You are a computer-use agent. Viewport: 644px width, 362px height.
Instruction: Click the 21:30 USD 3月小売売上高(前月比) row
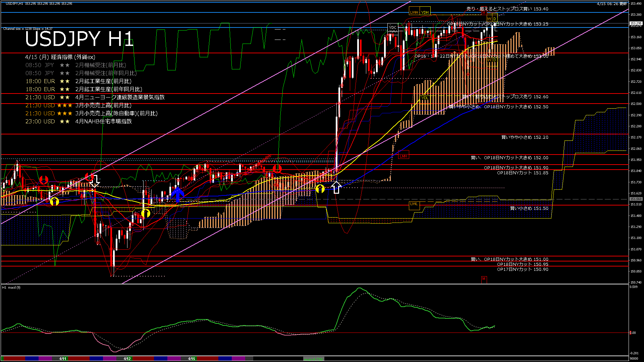[x=78, y=105]
